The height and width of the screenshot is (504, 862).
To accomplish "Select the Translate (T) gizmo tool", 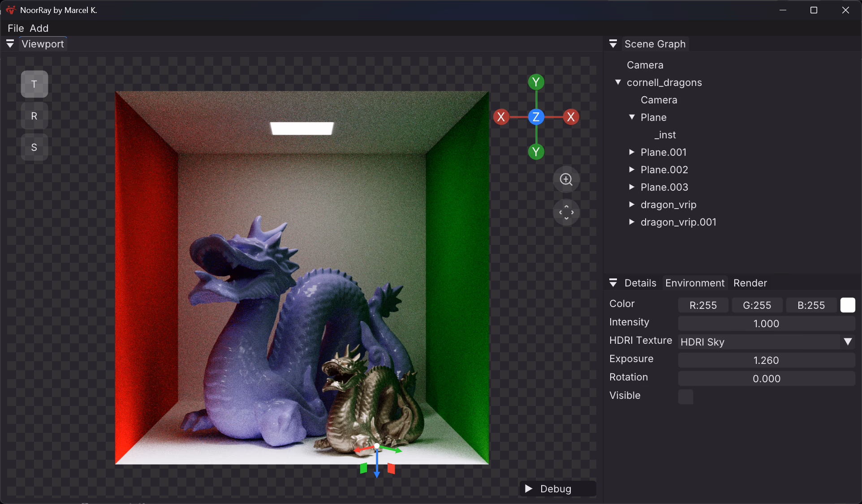I will click(34, 84).
